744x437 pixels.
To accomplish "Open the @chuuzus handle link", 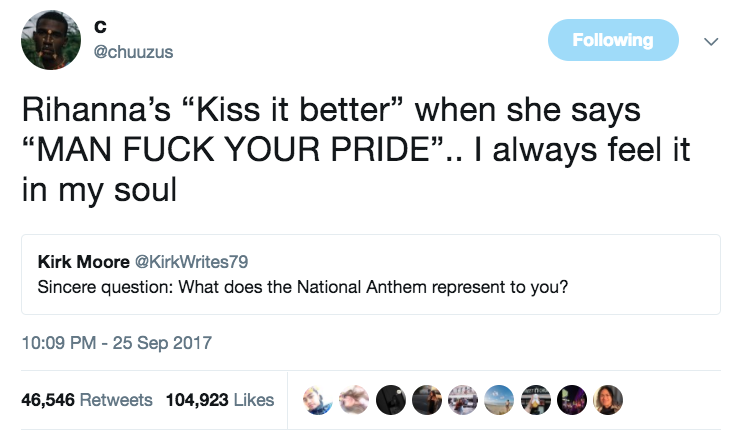I will pyautogui.click(x=133, y=52).
